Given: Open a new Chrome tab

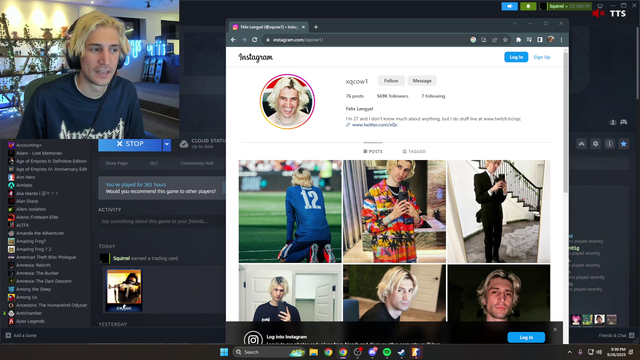Looking at the screenshot, I should (316, 27).
